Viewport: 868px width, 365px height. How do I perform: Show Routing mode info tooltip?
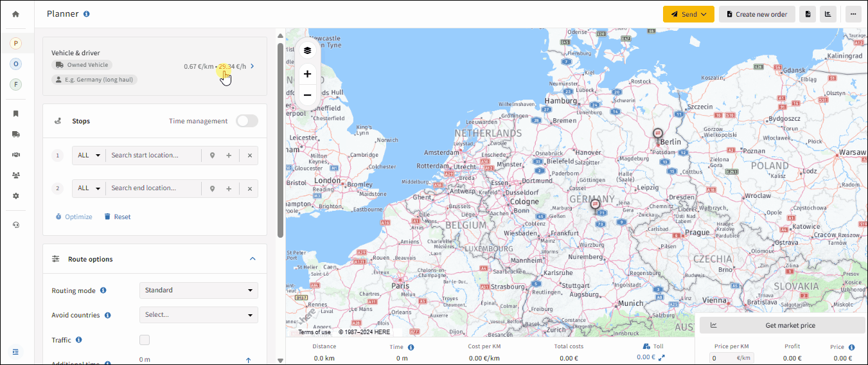(103, 290)
